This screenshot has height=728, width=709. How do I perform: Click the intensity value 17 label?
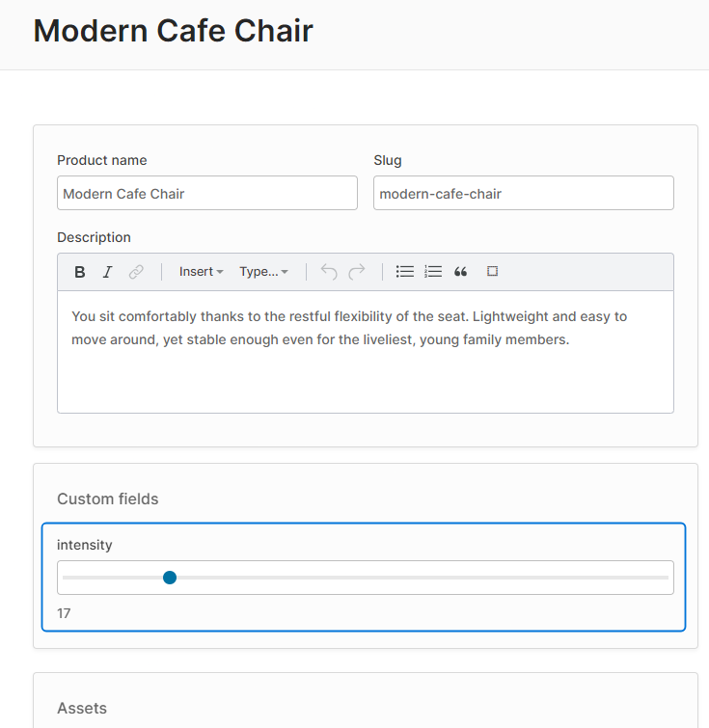(x=64, y=613)
